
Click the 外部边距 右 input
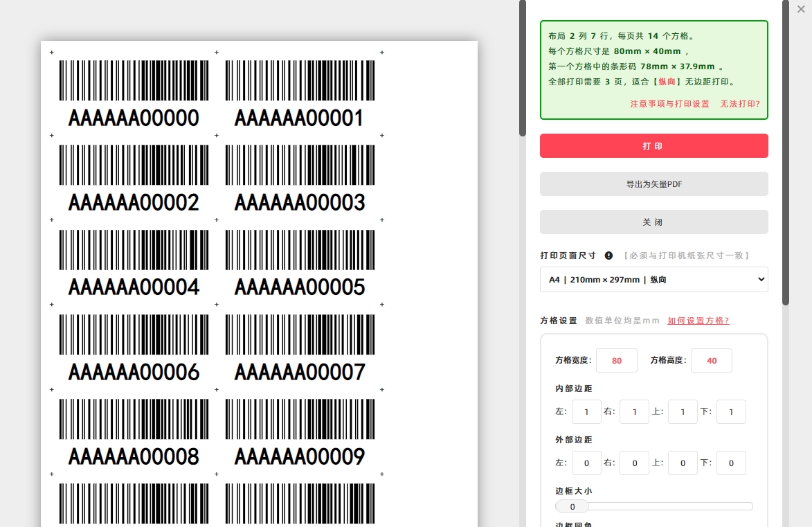point(634,463)
